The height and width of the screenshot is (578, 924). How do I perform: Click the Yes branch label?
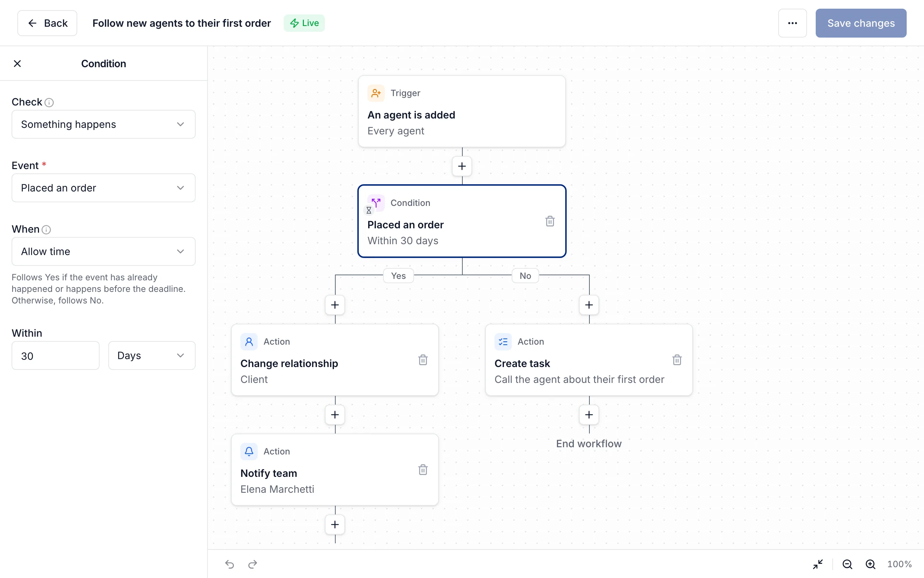398,276
